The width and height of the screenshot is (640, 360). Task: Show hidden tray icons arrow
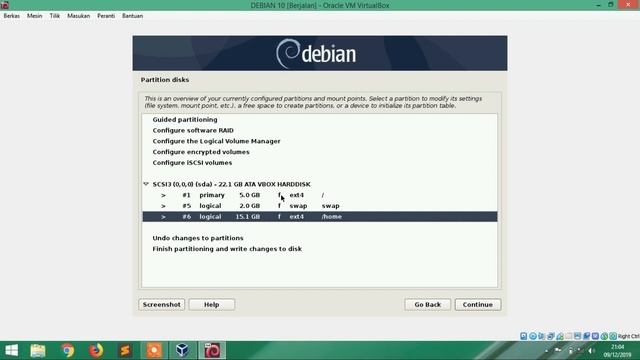(x=547, y=351)
